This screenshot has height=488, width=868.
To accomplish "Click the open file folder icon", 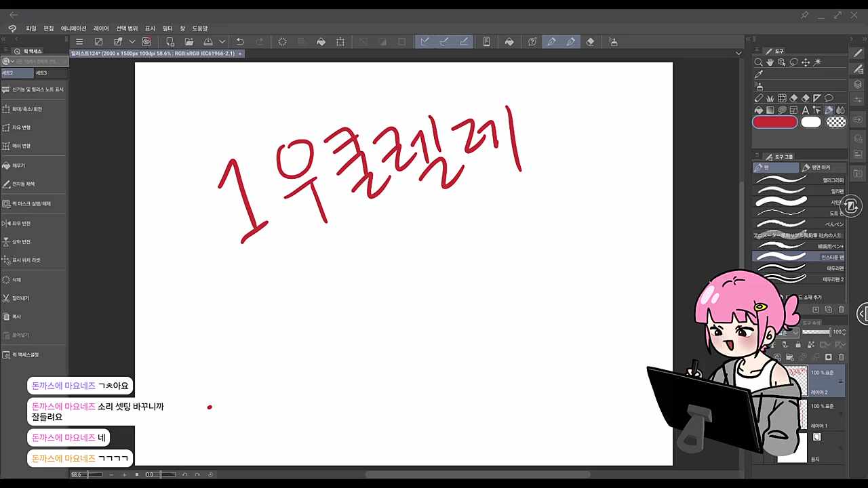I will click(189, 42).
